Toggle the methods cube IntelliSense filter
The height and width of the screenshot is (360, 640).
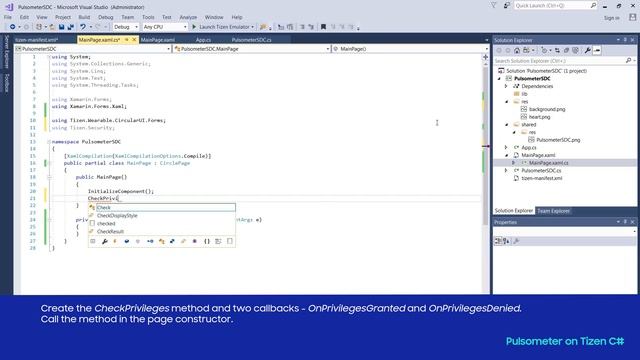click(127, 241)
